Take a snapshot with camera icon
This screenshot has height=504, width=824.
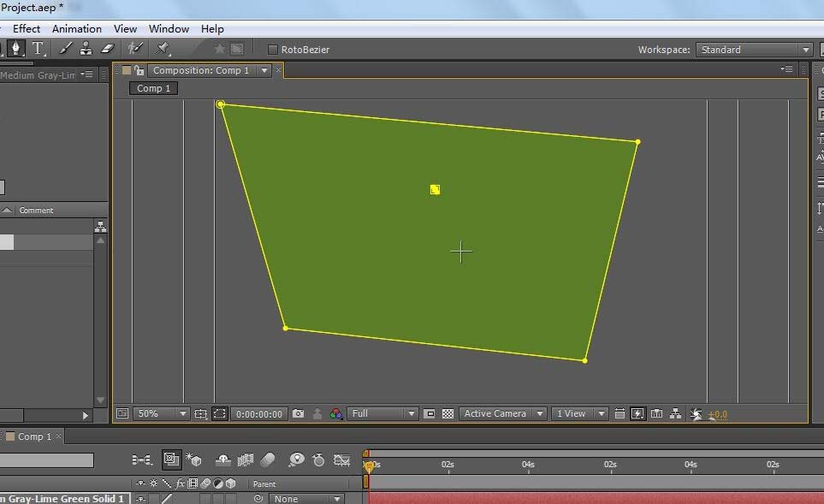point(298,413)
